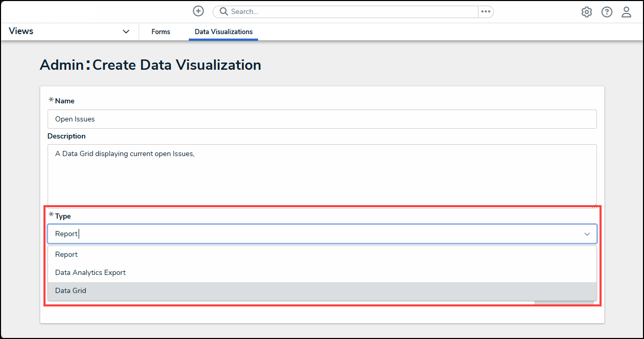Click the plus create icon
The height and width of the screenshot is (339, 644).
click(x=198, y=11)
